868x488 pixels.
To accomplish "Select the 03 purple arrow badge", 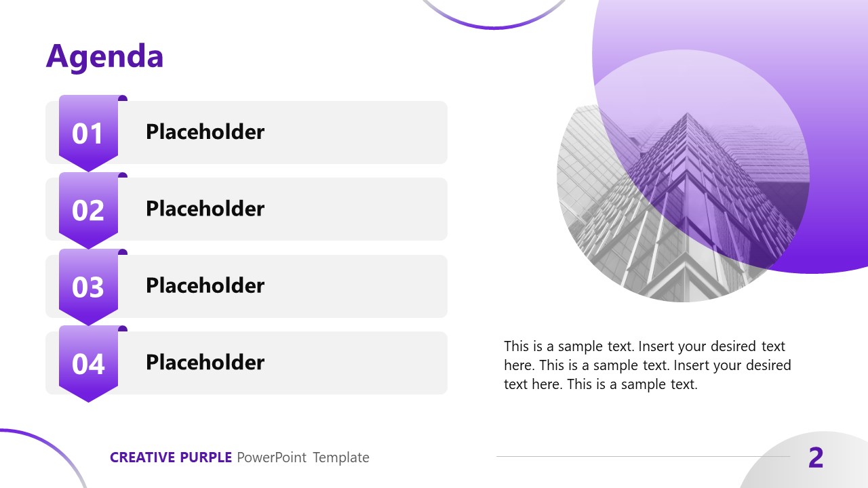I will (x=88, y=287).
